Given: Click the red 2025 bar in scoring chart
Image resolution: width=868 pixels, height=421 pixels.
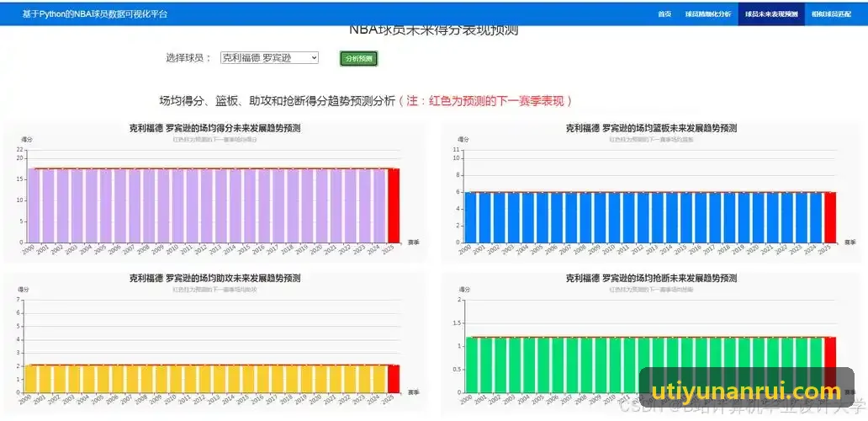Looking at the screenshot, I should coord(393,205).
